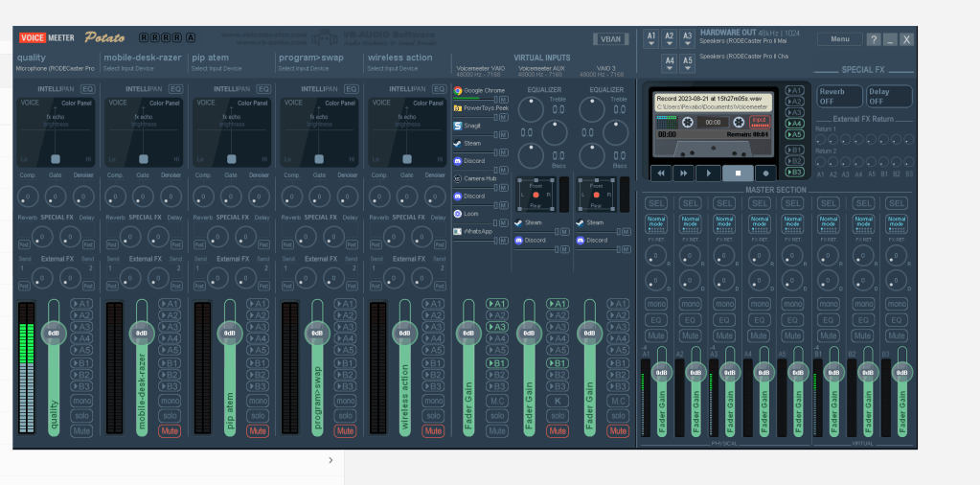The width and height of the screenshot is (980, 485).
Task: Rename the wireless action strip label
Action: [x=400, y=58]
